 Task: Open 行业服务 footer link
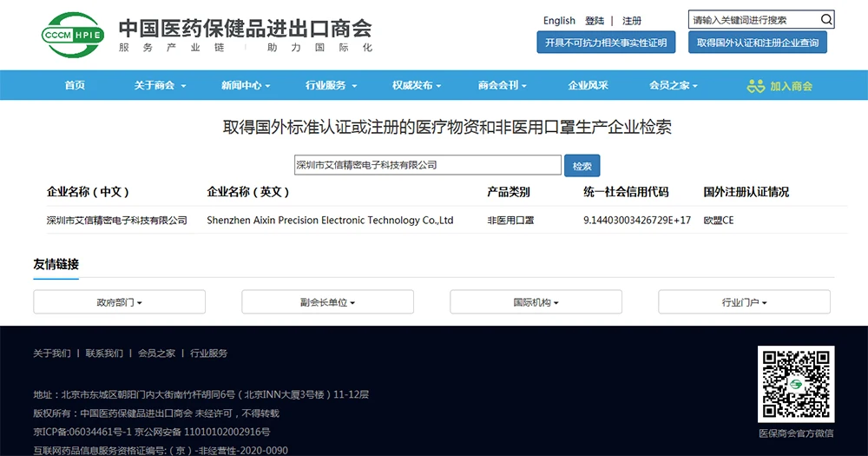tap(208, 353)
